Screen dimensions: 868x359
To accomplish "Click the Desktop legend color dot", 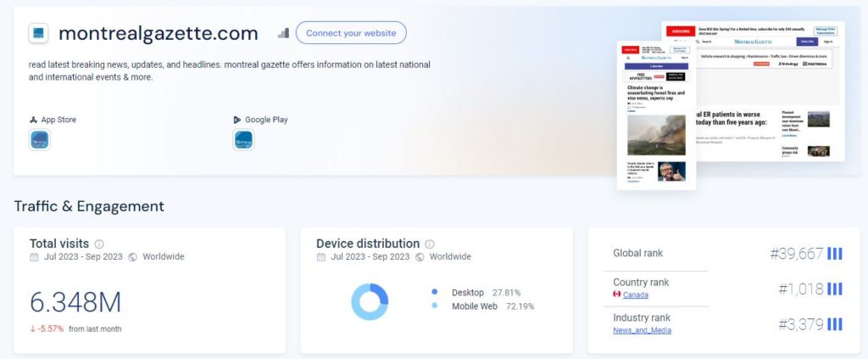I will pos(435,292).
